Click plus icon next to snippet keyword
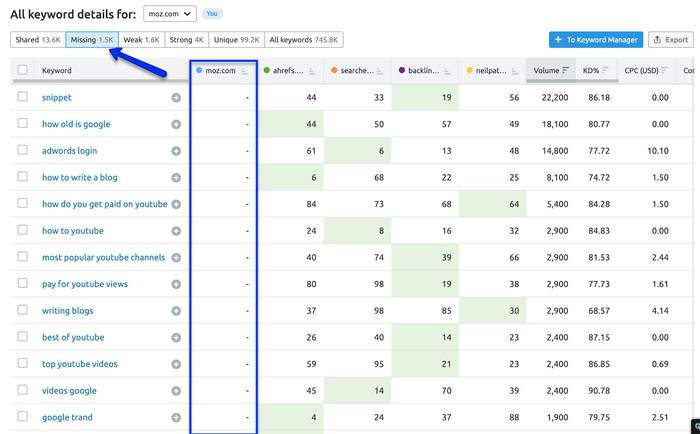 (x=176, y=98)
